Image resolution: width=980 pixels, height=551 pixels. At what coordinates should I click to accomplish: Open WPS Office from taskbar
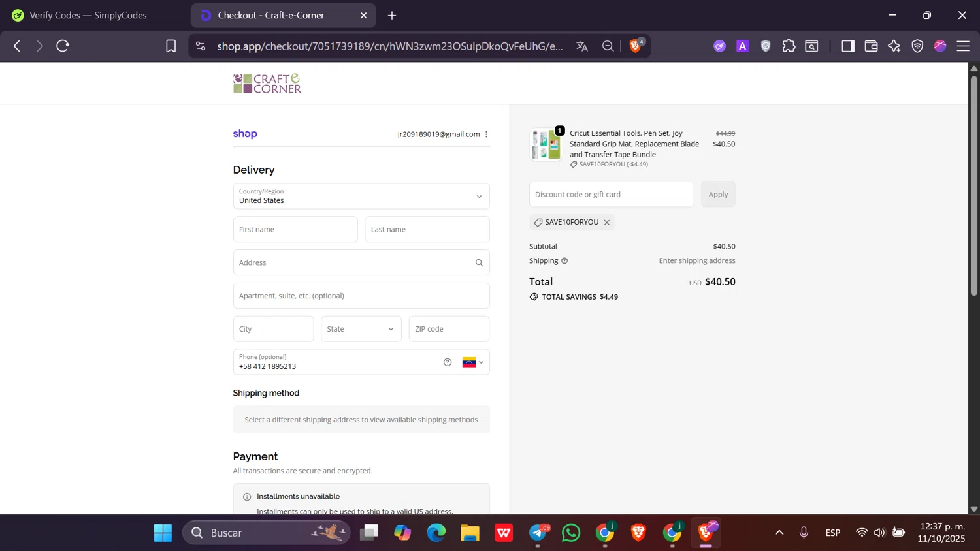click(x=504, y=533)
